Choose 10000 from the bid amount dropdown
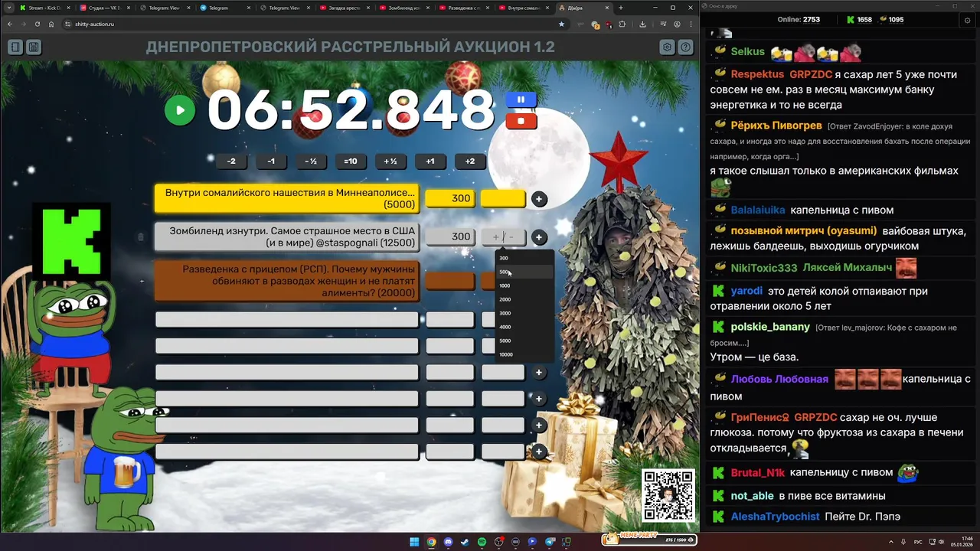Screen dimensions: 980x551 coord(524,354)
